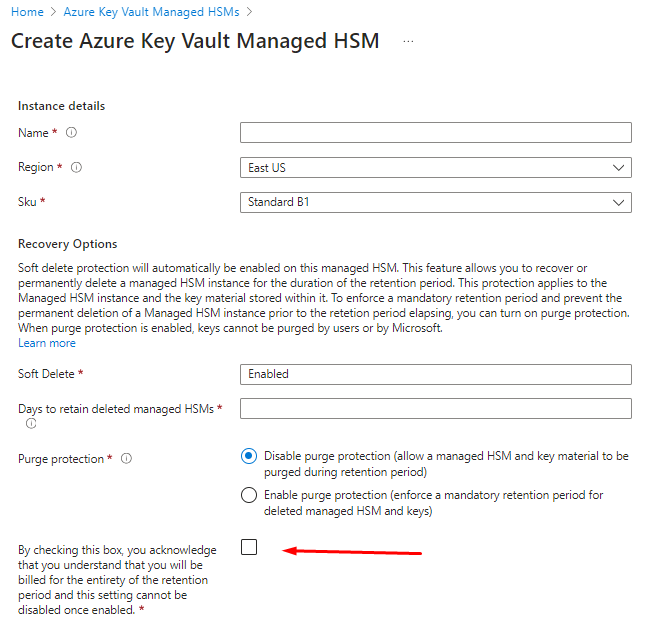Click the breadcrumb separator after Home
The image size is (662, 636).
(53, 12)
